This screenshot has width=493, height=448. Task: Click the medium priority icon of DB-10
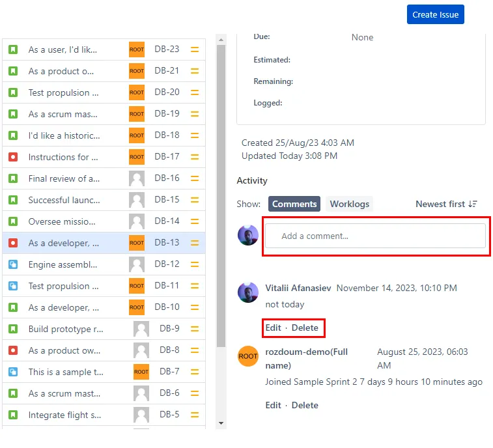click(x=195, y=307)
